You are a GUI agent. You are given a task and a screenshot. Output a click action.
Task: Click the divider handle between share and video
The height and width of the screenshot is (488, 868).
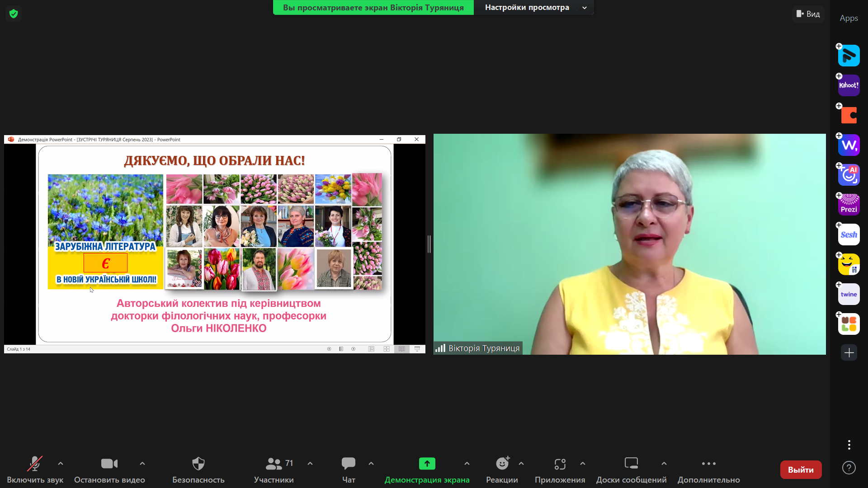(429, 244)
